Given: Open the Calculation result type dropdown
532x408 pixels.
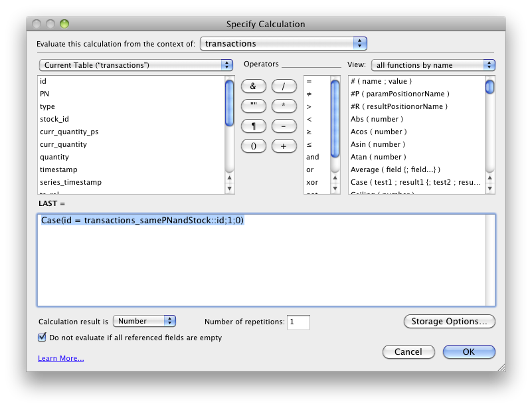Looking at the screenshot, I should coord(144,321).
